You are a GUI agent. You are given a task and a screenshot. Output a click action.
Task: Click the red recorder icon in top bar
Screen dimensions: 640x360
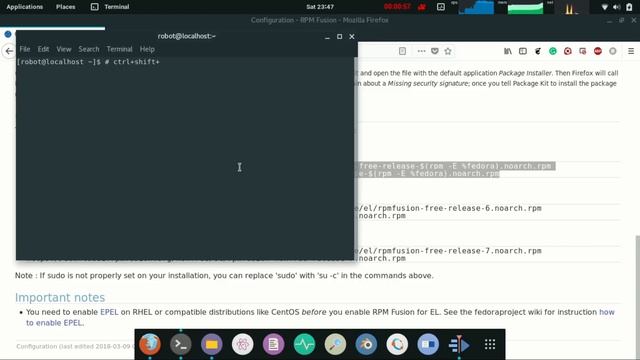pos(422,7)
